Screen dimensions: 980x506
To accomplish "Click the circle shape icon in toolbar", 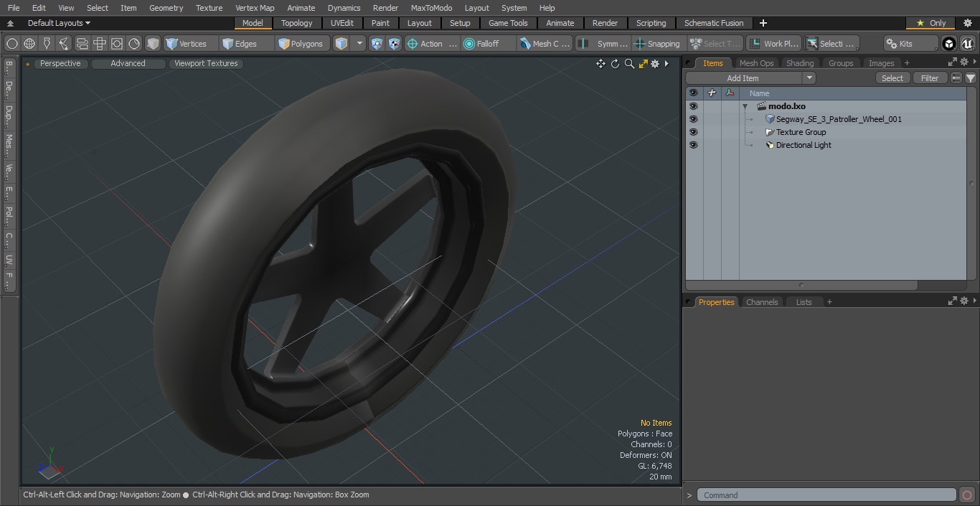I will coord(11,44).
